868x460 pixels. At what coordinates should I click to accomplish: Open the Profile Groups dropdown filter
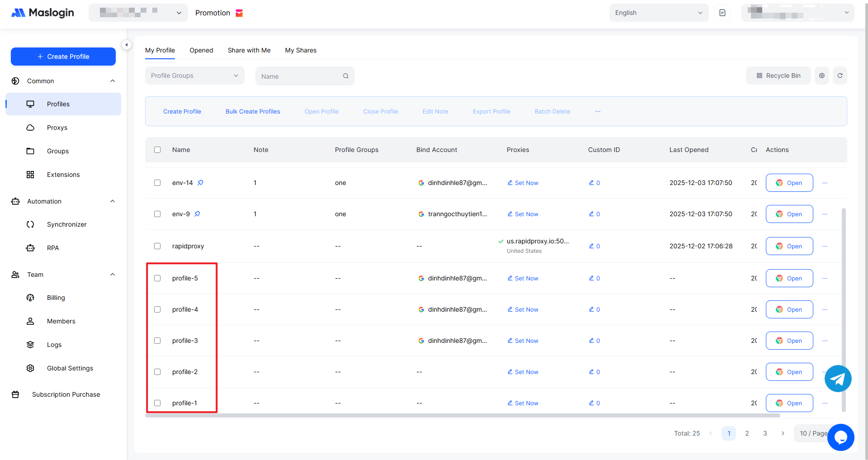194,76
